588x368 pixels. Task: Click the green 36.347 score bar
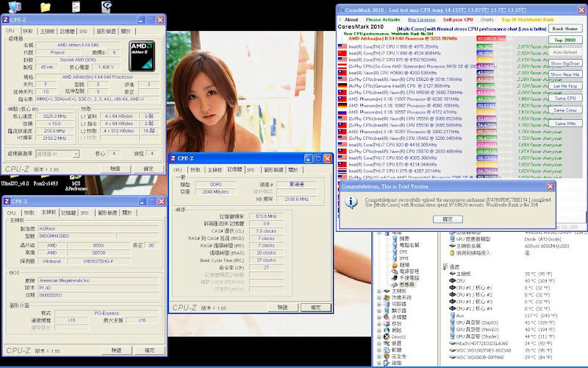(x=484, y=47)
